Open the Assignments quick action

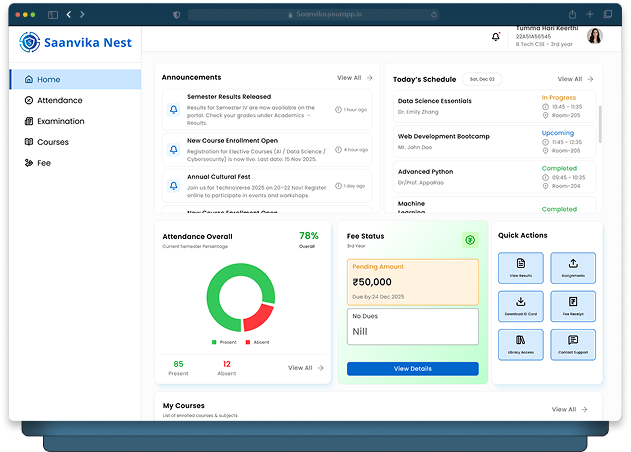pos(573,268)
